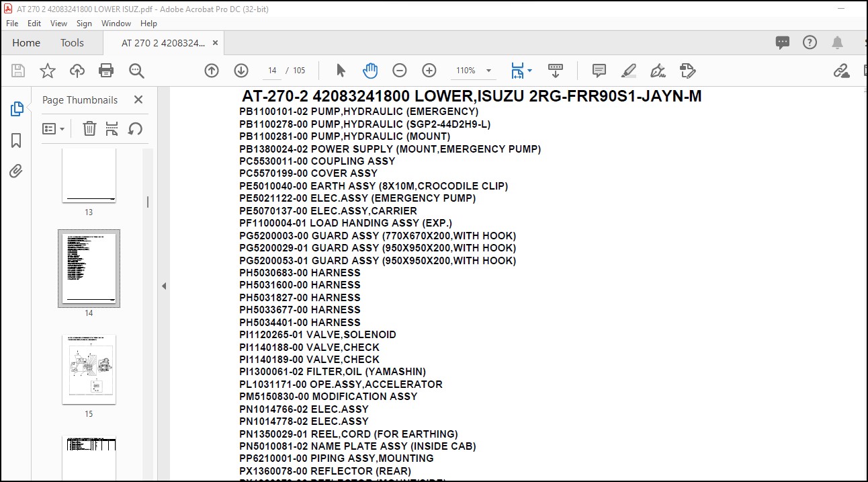Click line PB1100101-02 PUMP,HYDRAULIC (EMERGENCY)
Screen dimensions: 868x482
[x=359, y=112]
